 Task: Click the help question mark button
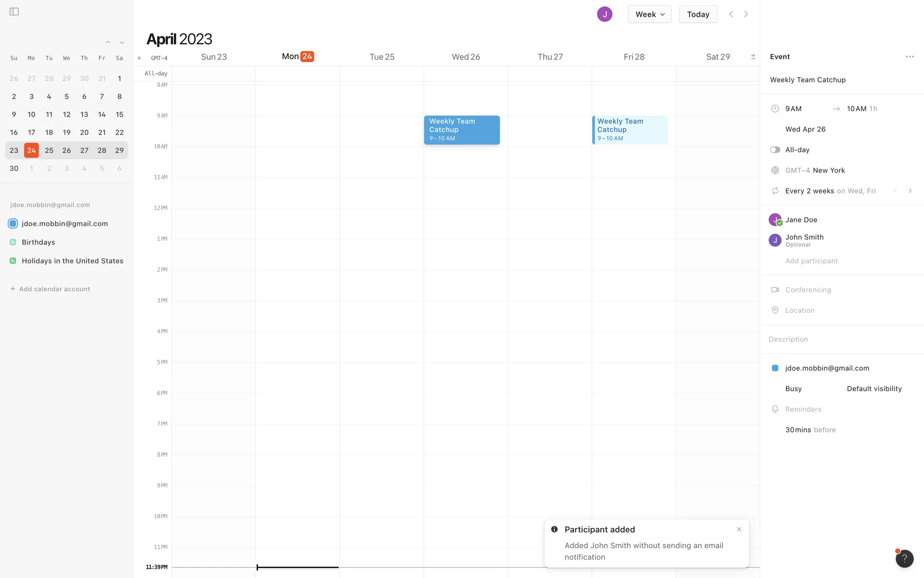pos(904,558)
